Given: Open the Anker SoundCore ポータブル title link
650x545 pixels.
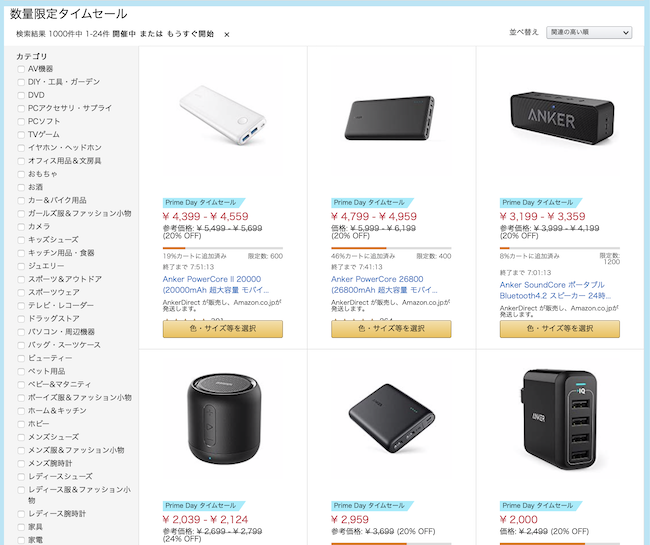Looking at the screenshot, I should coord(555,290).
